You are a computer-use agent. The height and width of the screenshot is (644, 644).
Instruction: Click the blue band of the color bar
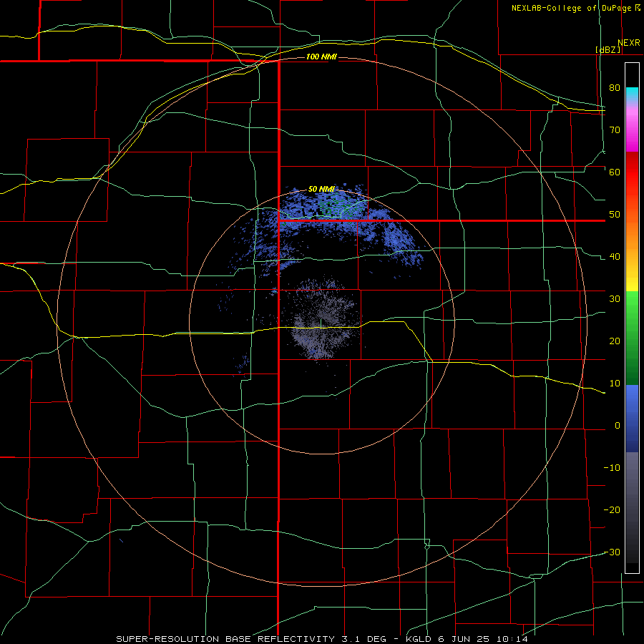click(x=632, y=418)
